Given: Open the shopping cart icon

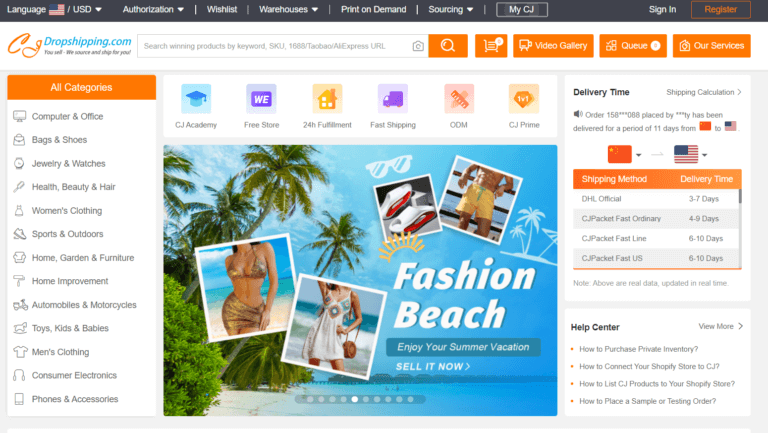Looking at the screenshot, I should [x=491, y=46].
